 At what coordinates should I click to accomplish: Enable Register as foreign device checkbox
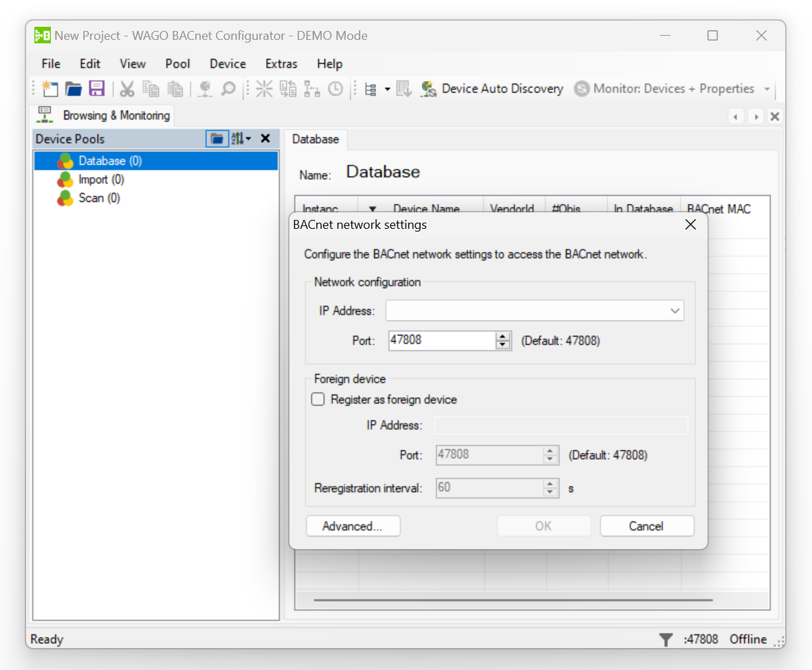pos(318,399)
